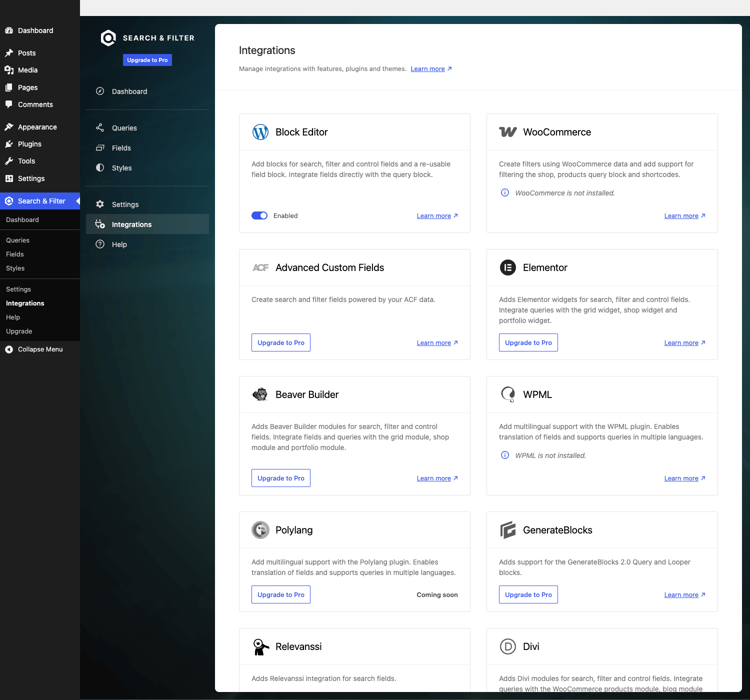The height and width of the screenshot is (700, 750).
Task: Click the Collapse Menu arrow icon
Action: point(9,349)
